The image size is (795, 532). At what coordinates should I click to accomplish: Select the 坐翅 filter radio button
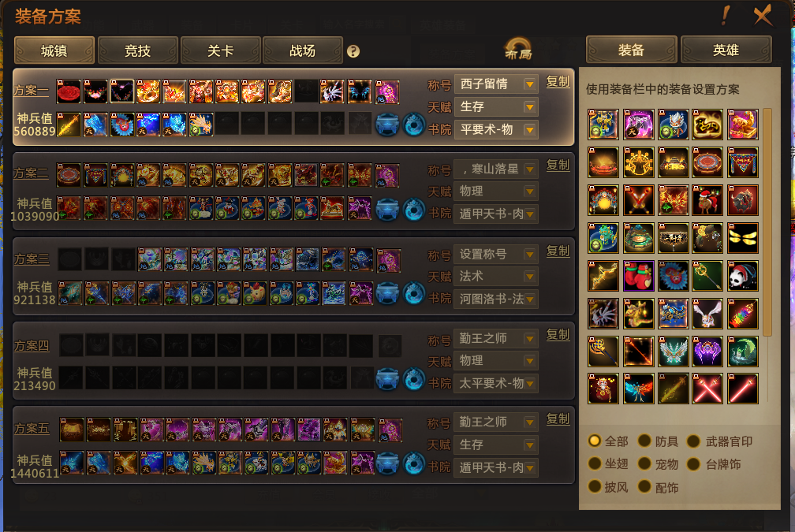pos(594,463)
